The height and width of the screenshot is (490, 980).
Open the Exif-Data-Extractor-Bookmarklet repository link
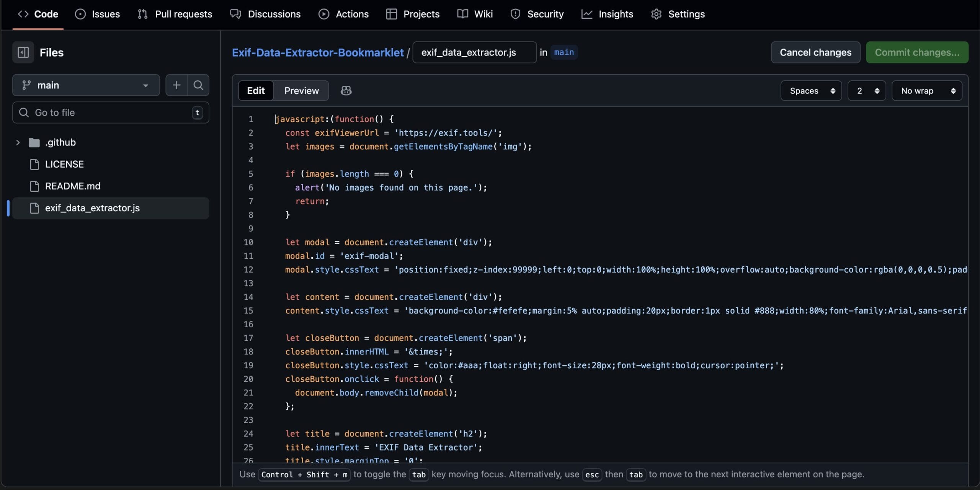pyautogui.click(x=318, y=52)
